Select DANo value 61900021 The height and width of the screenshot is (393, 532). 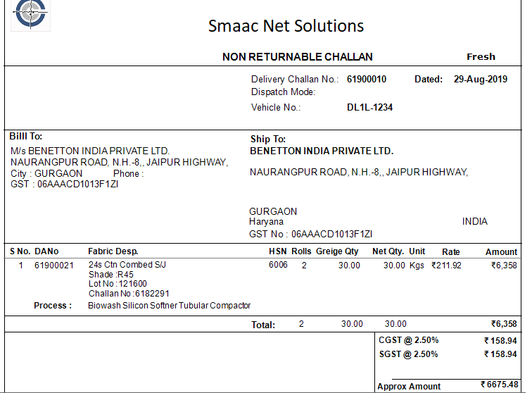coord(54,266)
